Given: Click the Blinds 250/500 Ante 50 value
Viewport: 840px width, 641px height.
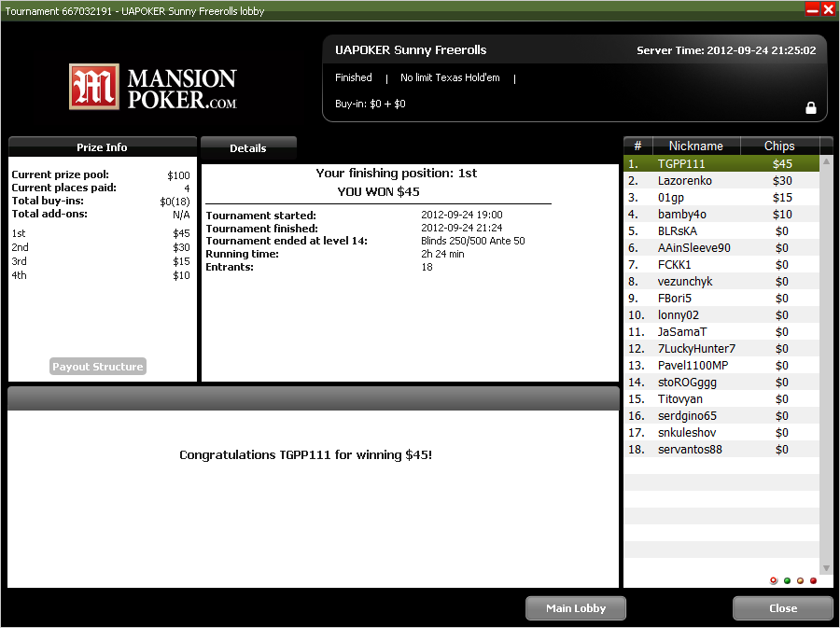Looking at the screenshot, I should coord(473,241).
